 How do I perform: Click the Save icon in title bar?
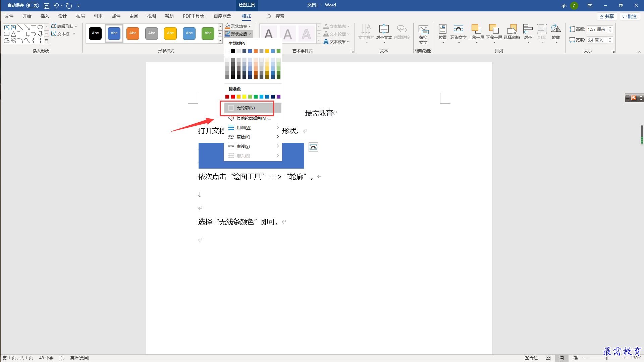tap(47, 6)
